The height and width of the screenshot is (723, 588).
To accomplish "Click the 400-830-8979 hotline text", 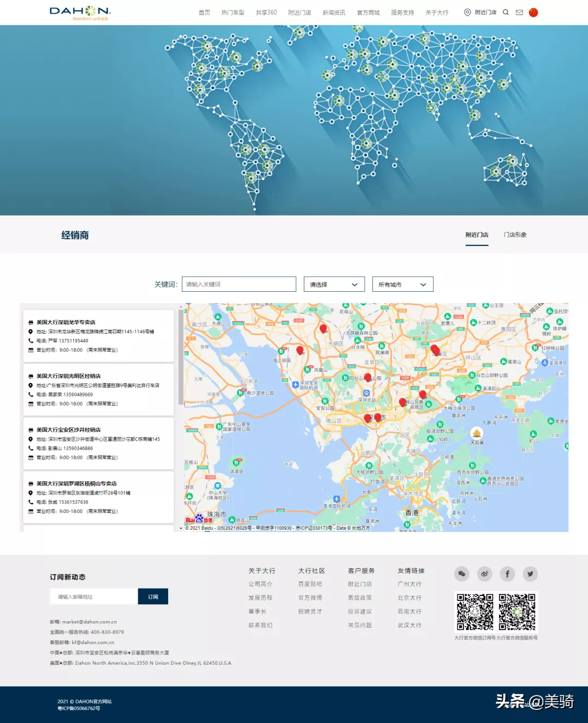I will [x=107, y=632].
